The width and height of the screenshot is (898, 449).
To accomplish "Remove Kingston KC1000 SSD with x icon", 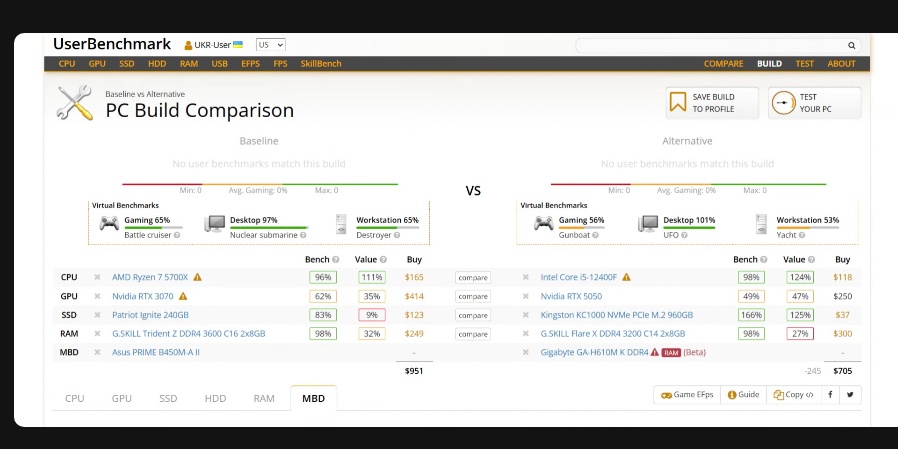I will tap(526, 315).
